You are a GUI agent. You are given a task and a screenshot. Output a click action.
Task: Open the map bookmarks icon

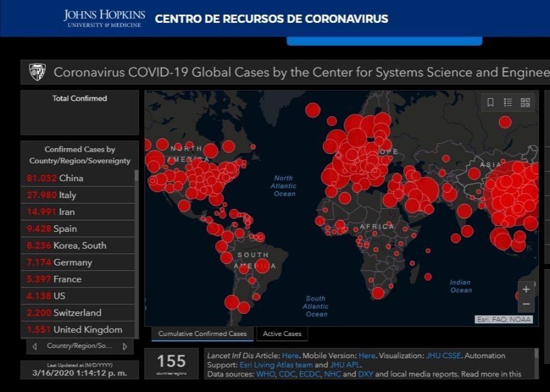[490, 102]
